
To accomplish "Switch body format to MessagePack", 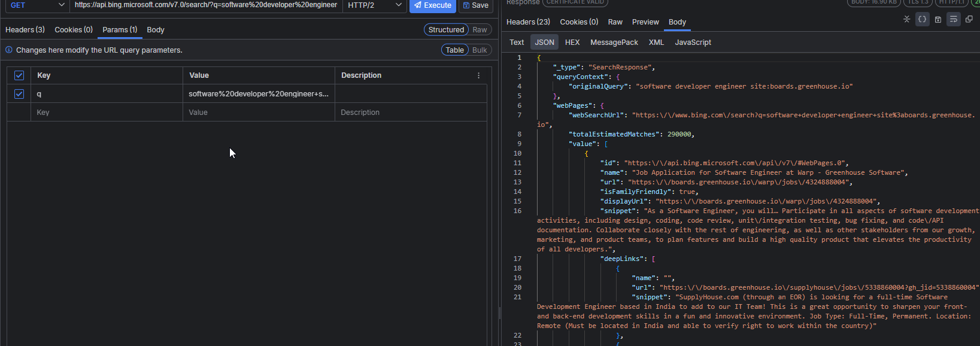I will point(614,42).
